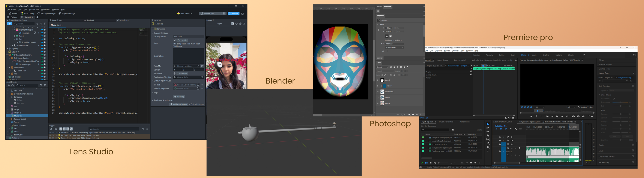Open Timeline wrench settings in Premiere
The height and width of the screenshot is (178, 644).
pos(515,129)
